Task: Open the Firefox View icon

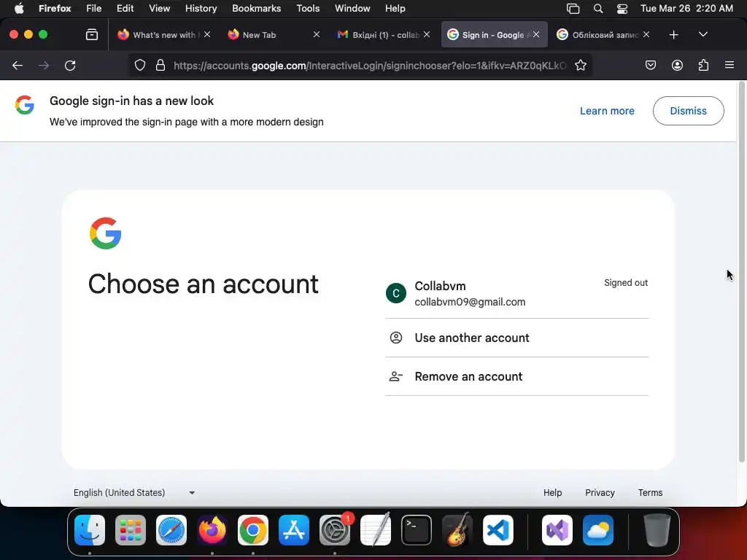Action: tap(92, 34)
